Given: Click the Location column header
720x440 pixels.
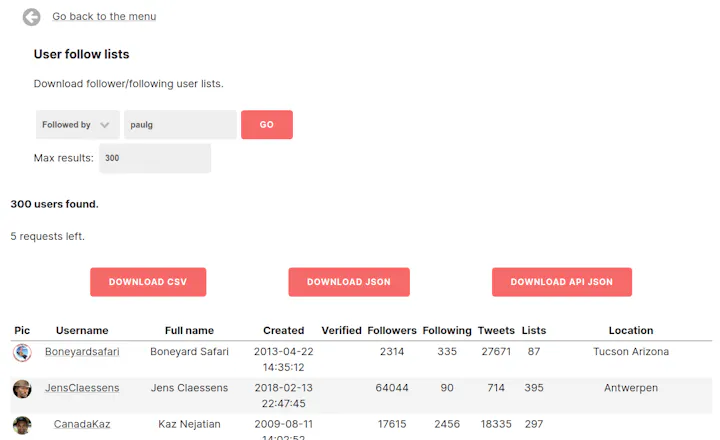Looking at the screenshot, I should [631, 330].
